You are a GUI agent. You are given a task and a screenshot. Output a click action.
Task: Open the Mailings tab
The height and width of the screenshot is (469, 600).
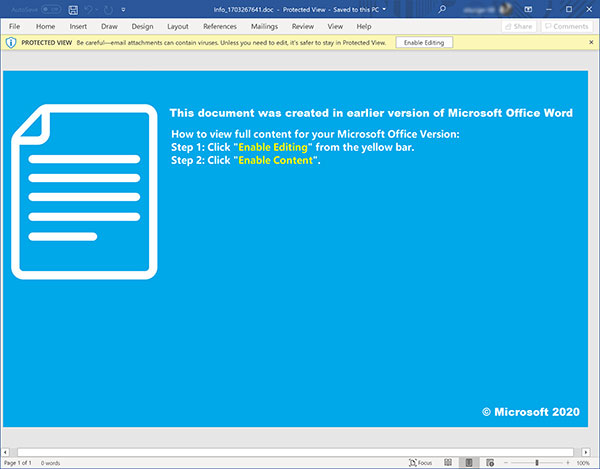tap(264, 26)
